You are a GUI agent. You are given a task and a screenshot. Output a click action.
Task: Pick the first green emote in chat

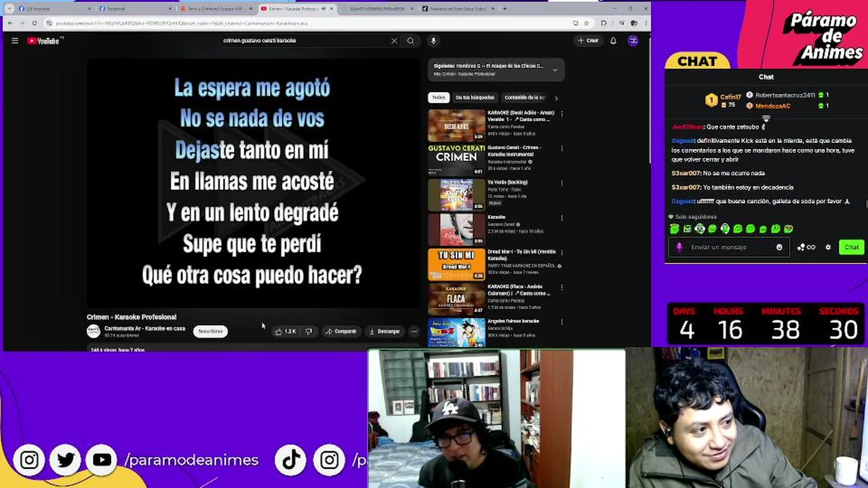point(675,229)
